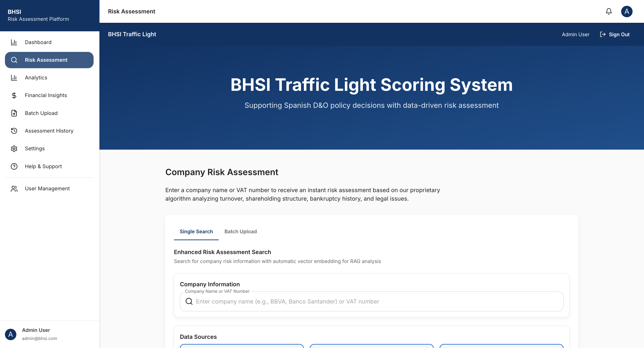The width and height of the screenshot is (644, 348).
Task: Click the Assessment History clock icon
Action: pos(14,131)
